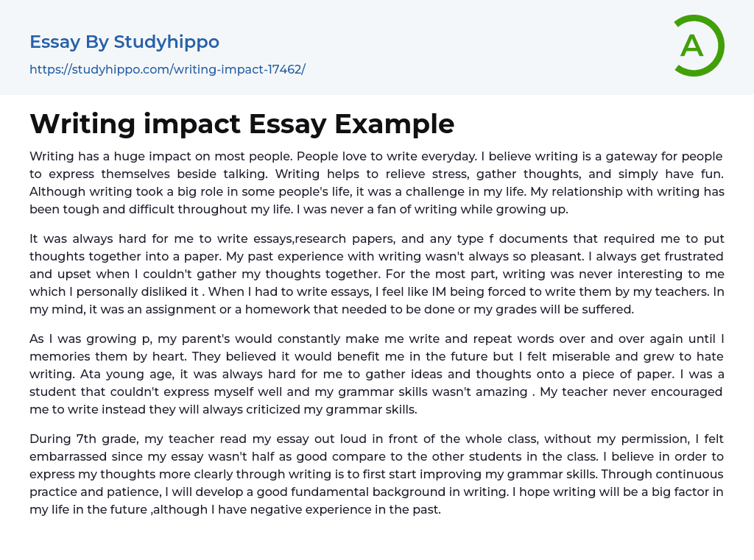The image size is (754, 560).
Task: Click the "Essay By Studyhippo" header text
Action: 124,42
